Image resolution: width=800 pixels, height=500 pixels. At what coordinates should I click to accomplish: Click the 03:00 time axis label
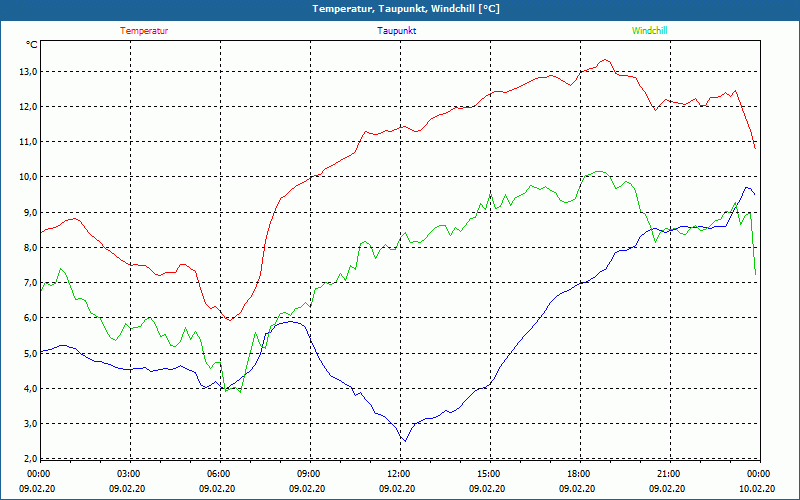(130, 474)
